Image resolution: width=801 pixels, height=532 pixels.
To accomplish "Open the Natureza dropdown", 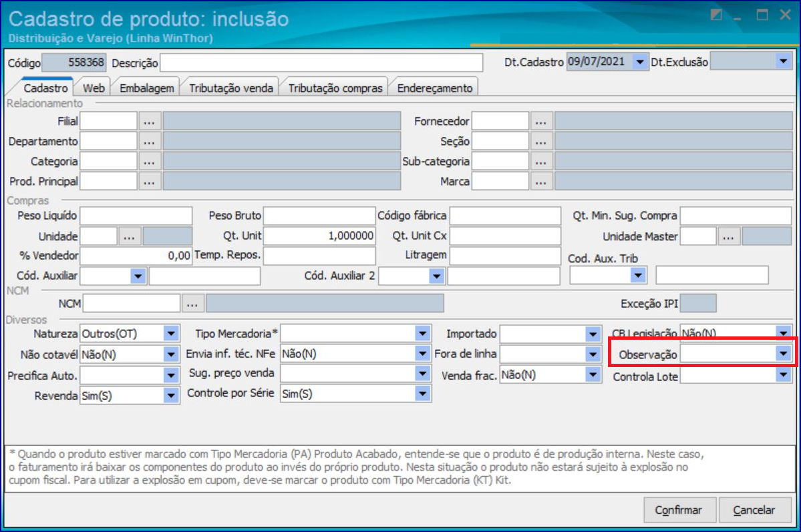I will pos(171,334).
